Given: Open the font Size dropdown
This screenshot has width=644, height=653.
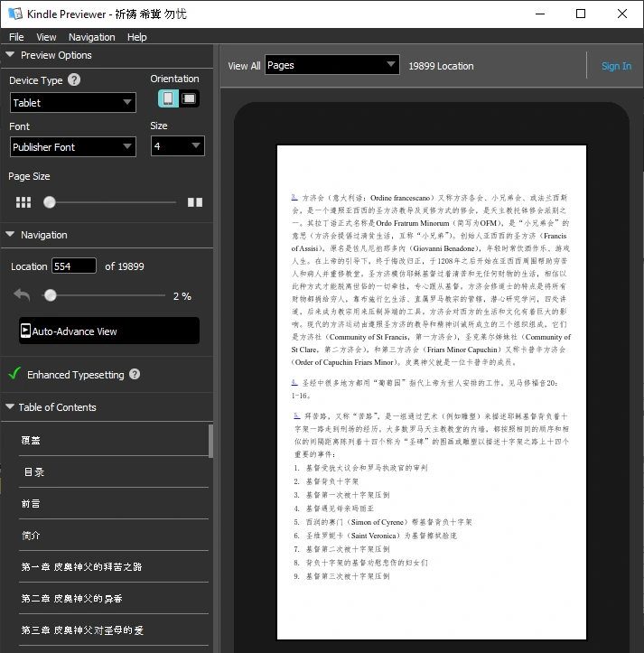Looking at the screenshot, I should coord(177,145).
